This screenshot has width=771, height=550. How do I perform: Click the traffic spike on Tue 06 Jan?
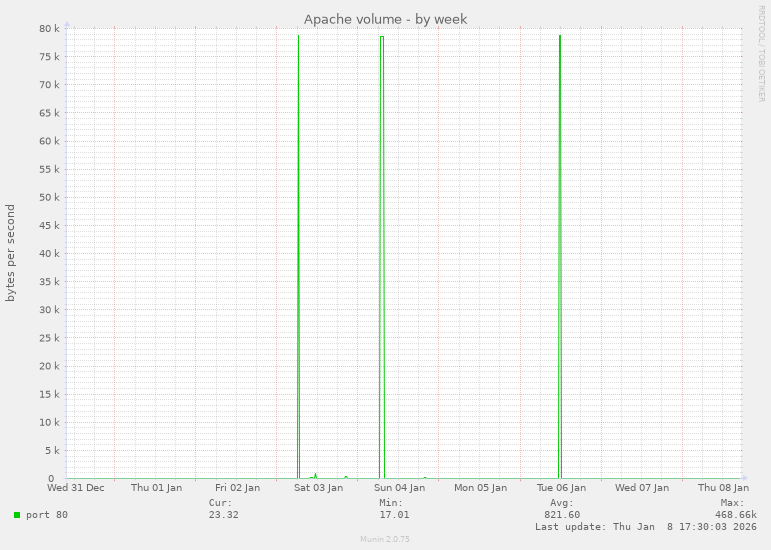[560, 257]
